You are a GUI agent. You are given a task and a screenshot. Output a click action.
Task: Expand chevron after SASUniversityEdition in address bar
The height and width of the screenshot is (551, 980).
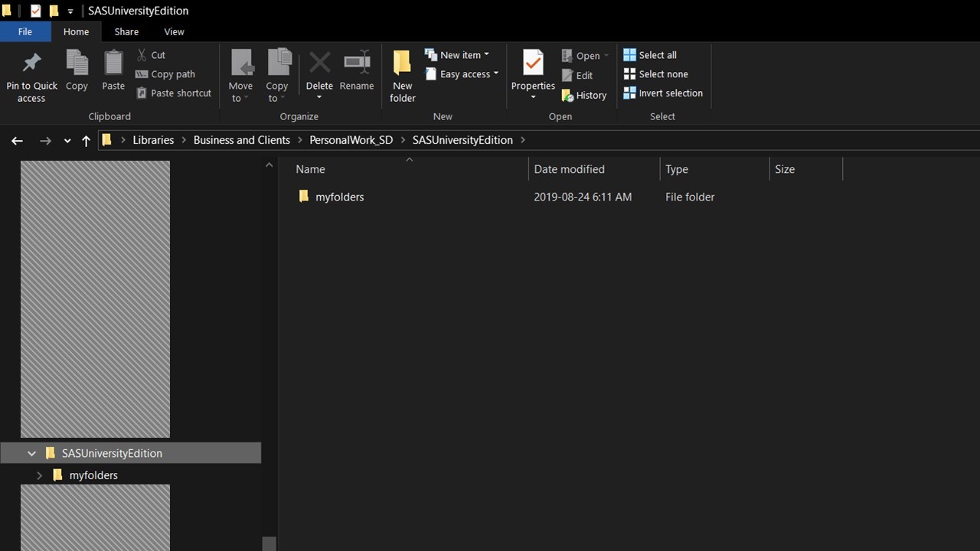(523, 140)
